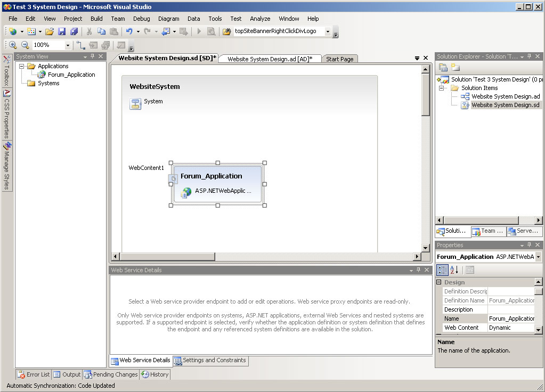Open the Undo history dropdown arrow

pyautogui.click(x=138, y=31)
